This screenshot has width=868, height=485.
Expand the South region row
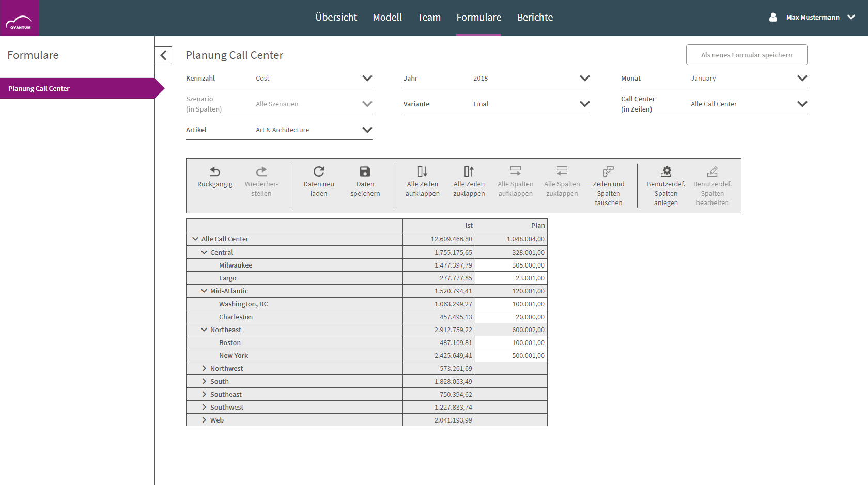[204, 381]
